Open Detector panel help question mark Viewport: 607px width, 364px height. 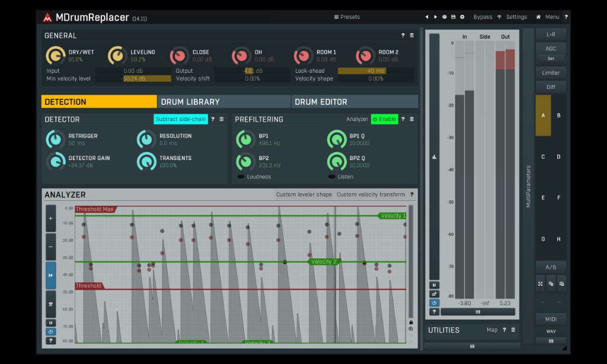[213, 119]
